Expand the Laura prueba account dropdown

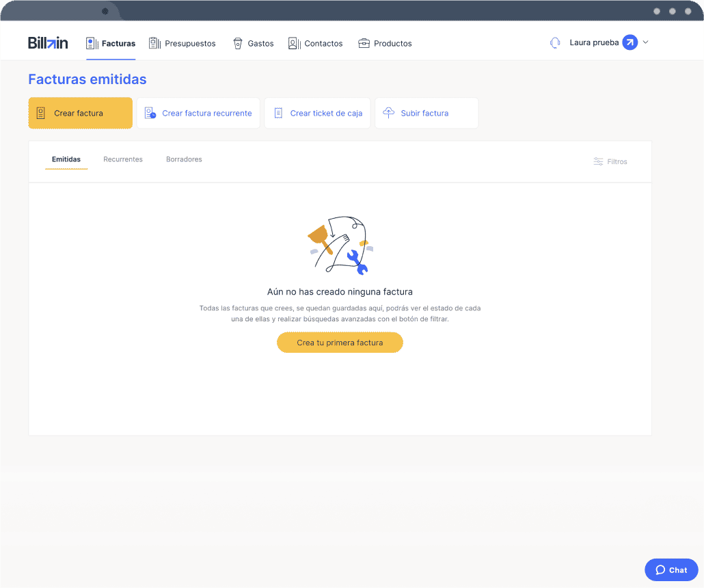point(646,42)
